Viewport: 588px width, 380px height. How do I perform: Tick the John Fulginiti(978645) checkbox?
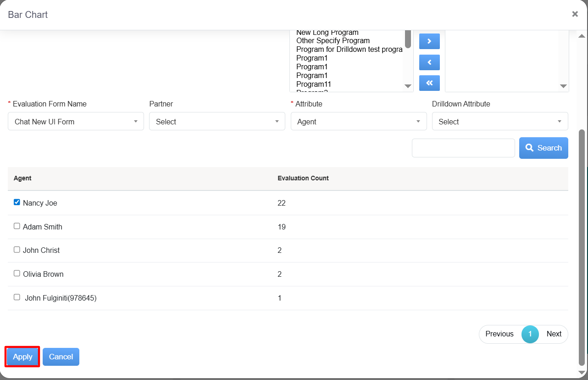[x=17, y=297]
